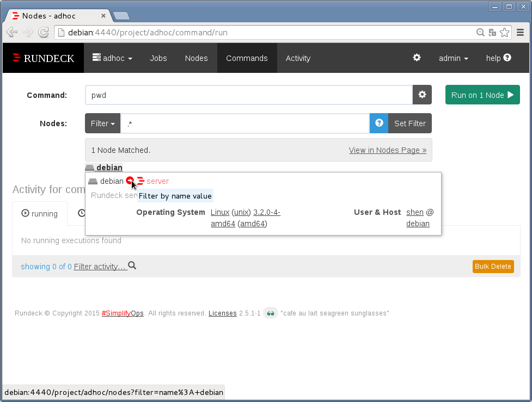Filter by amd64 architecture in parentheses
Screen dimensions: 532x402
coord(253,224)
